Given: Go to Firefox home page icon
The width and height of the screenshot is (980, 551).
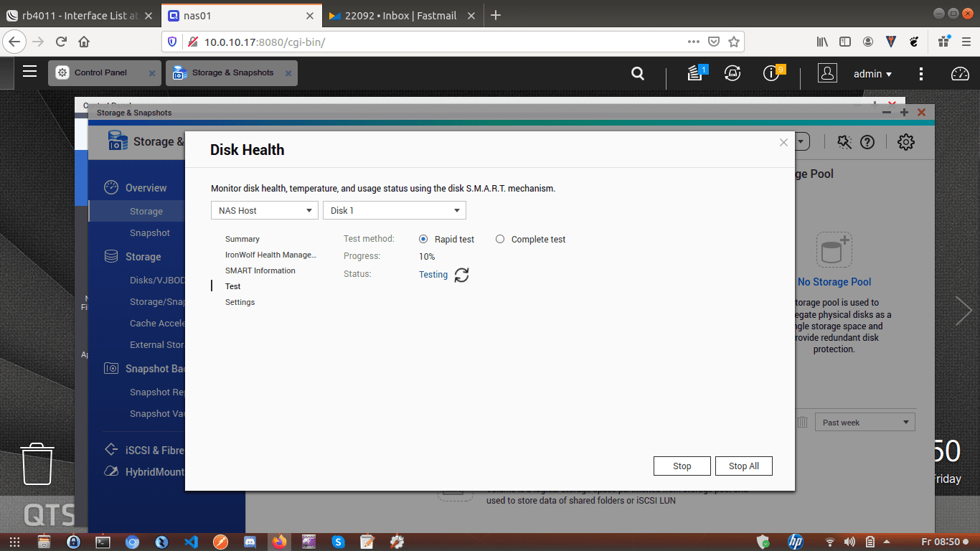Looking at the screenshot, I should click(84, 42).
